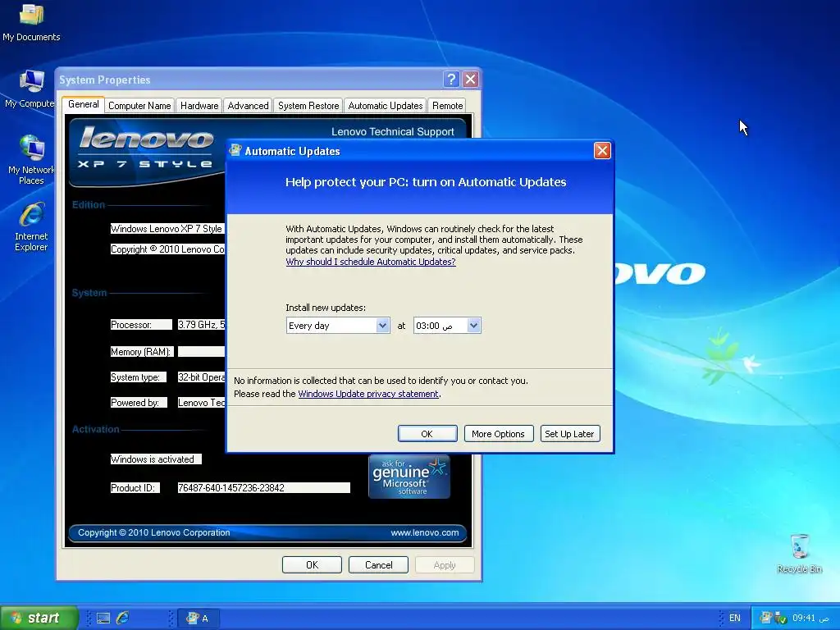Click the Windows Update tray icon

coord(766,619)
